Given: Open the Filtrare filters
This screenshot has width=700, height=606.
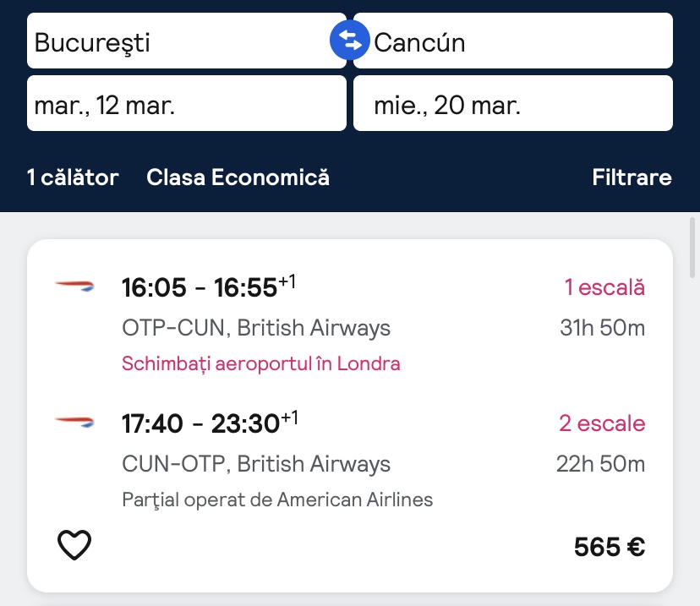Looking at the screenshot, I should (x=632, y=177).
